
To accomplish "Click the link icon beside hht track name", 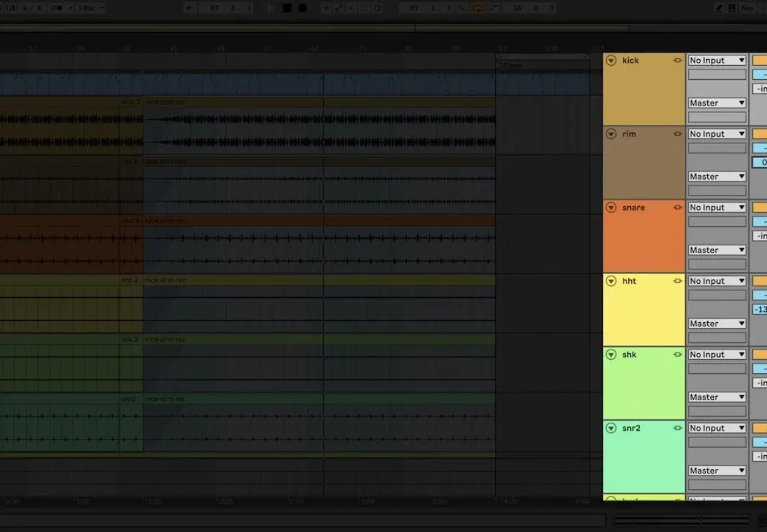I will [678, 281].
